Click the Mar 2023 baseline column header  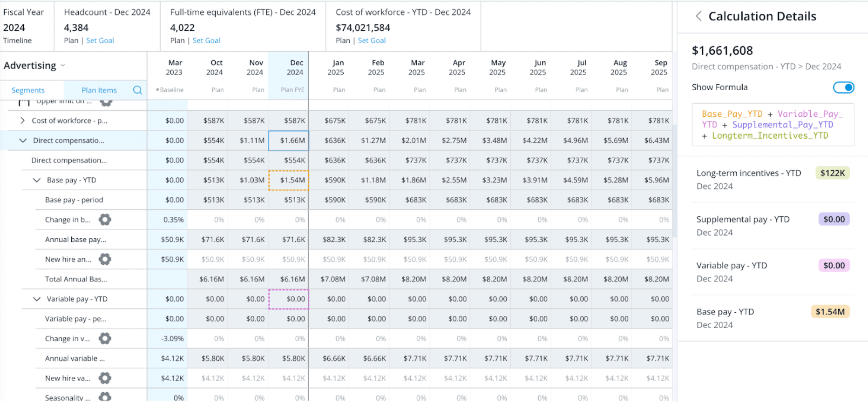point(167,75)
